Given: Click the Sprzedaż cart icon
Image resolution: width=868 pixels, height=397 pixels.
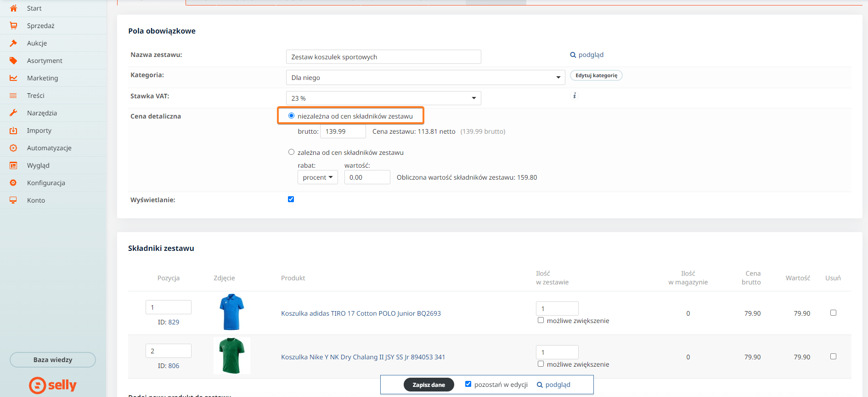Looking at the screenshot, I should pyautogui.click(x=13, y=26).
